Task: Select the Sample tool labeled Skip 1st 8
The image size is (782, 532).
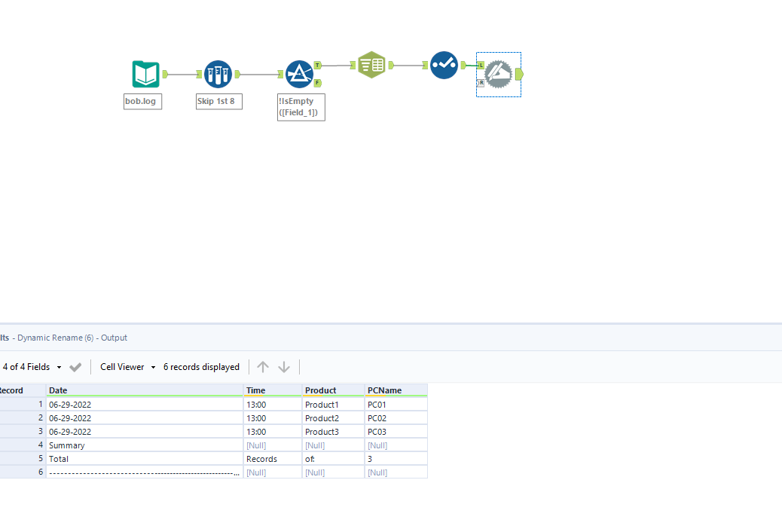Action: click(x=218, y=73)
